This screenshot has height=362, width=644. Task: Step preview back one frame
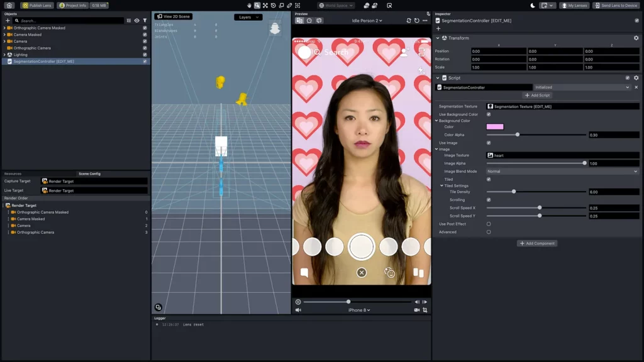[417, 302]
